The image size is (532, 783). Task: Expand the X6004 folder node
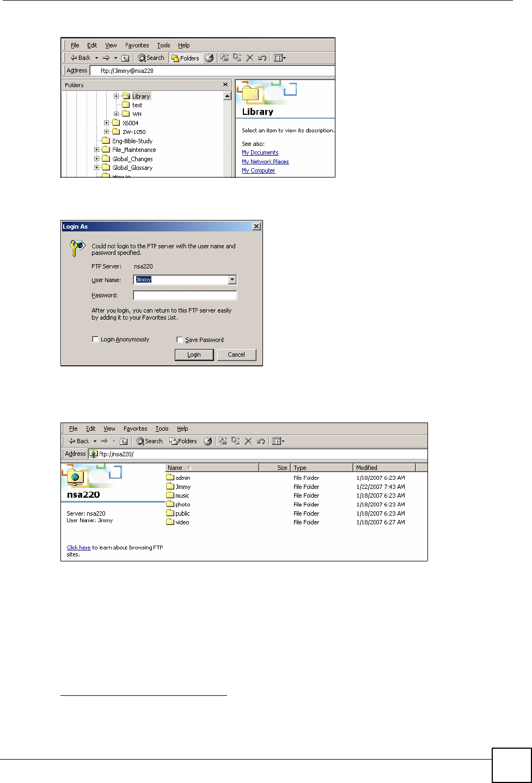pos(107,123)
